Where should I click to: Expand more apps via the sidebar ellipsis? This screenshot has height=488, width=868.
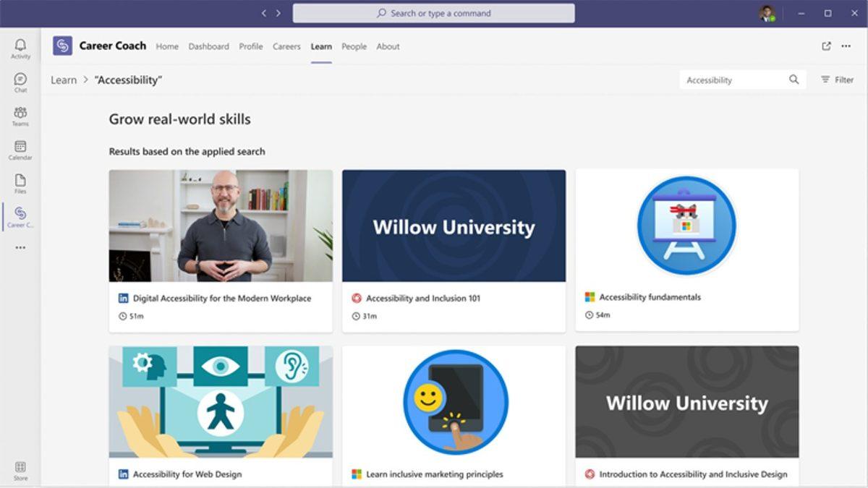pyautogui.click(x=20, y=247)
